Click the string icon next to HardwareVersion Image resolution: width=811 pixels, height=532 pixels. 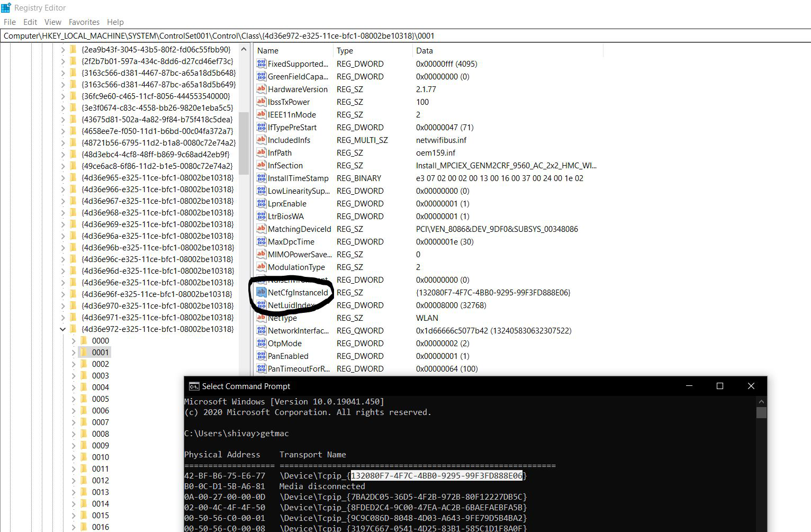(x=261, y=89)
